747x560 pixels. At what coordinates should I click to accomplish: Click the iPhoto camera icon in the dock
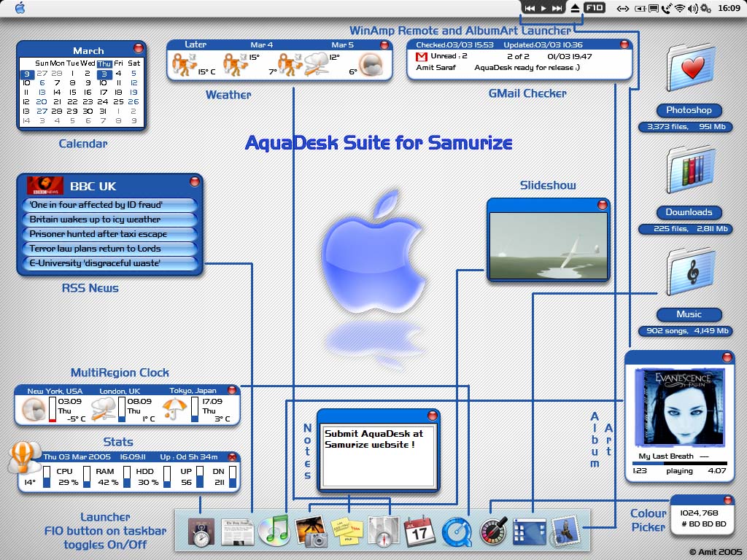click(x=311, y=532)
